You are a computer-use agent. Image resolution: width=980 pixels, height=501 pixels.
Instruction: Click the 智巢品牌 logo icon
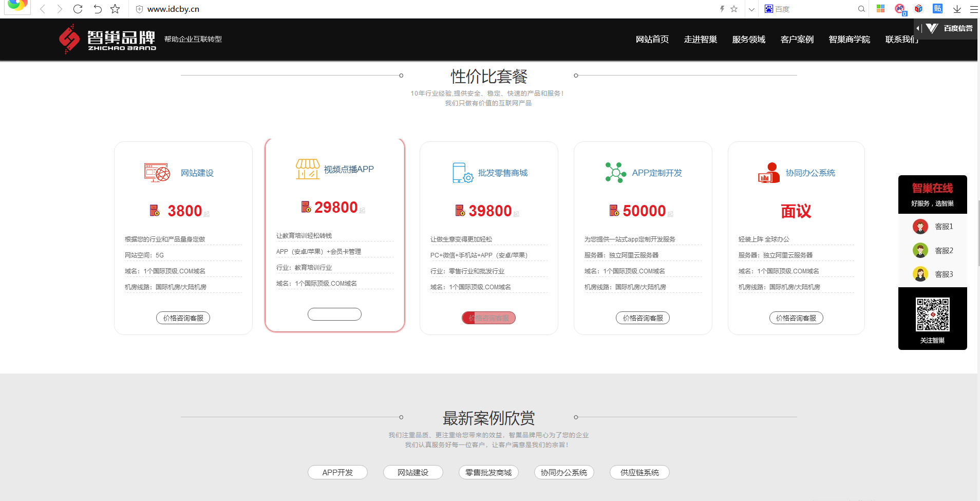pyautogui.click(x=69, y=39)
